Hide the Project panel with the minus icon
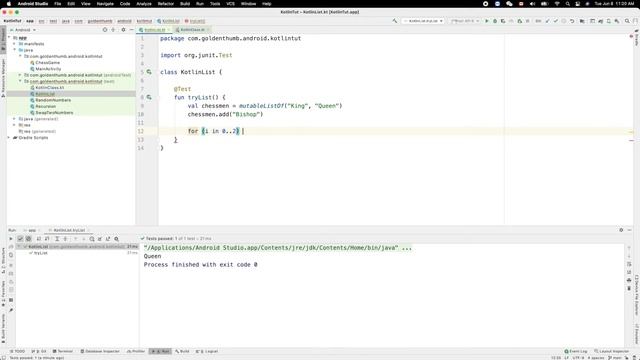The image size is (640, 360). 131,30
